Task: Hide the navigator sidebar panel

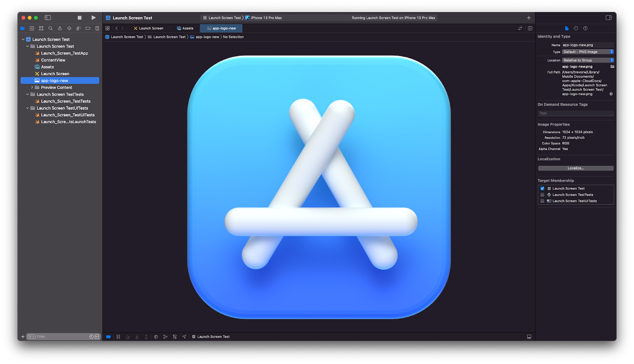Action: pos(48,18)
